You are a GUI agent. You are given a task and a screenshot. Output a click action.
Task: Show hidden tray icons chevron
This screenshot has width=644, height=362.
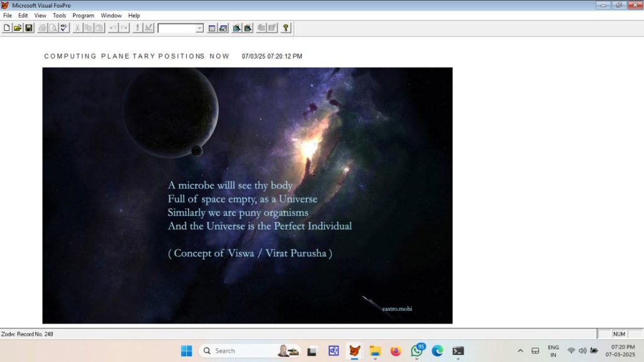(520, 351)
